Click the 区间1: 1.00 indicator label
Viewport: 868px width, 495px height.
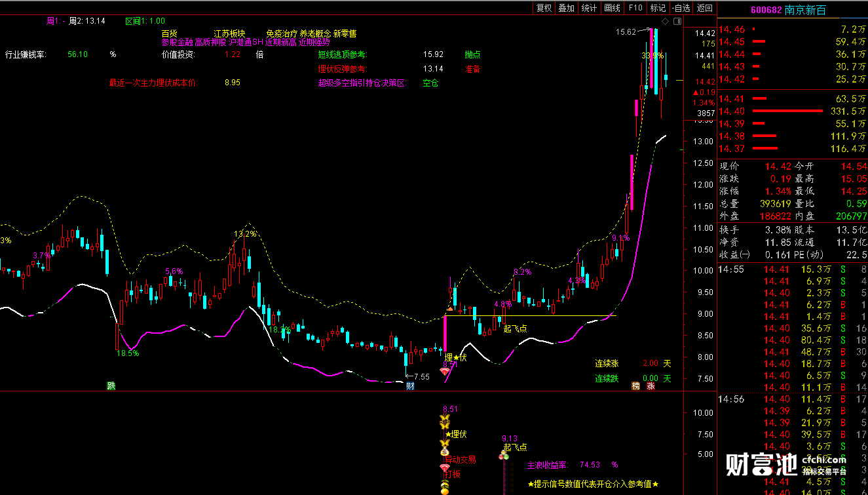tap(145, 21)
